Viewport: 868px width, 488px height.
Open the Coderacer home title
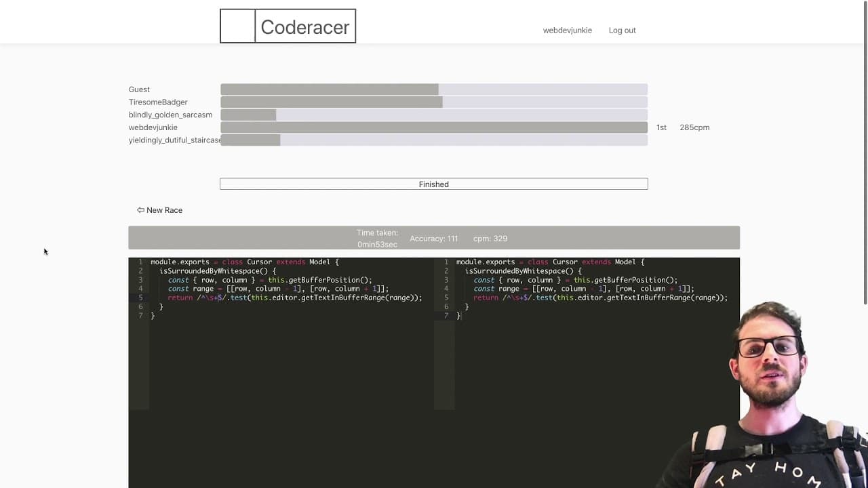click(x=305, y=26)
